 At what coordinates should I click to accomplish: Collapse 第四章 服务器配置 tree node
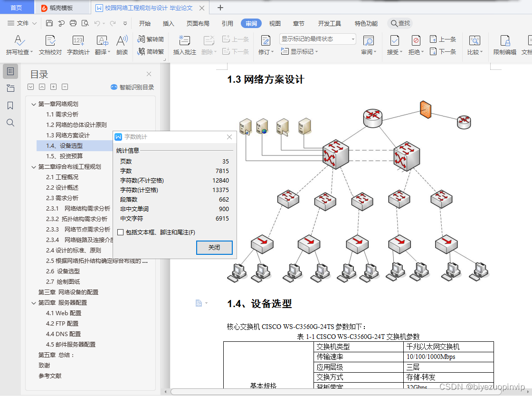click(x=34, y=303)
